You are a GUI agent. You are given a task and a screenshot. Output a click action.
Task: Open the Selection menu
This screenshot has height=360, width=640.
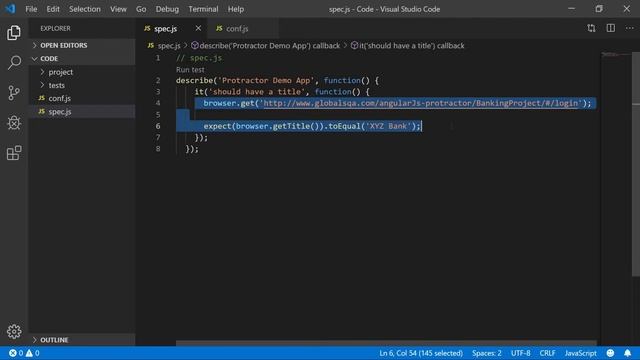(84, 9)
